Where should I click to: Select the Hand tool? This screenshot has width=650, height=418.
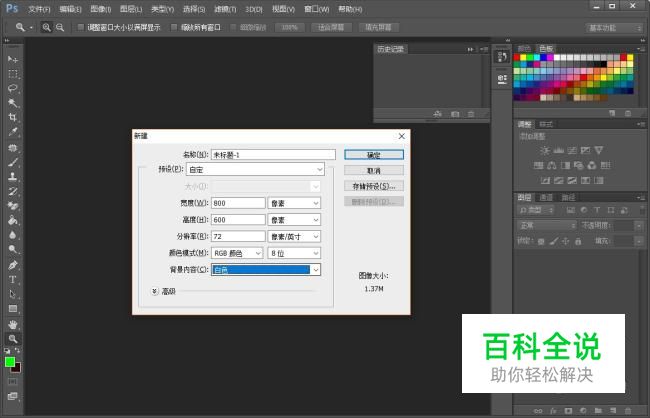14,324
